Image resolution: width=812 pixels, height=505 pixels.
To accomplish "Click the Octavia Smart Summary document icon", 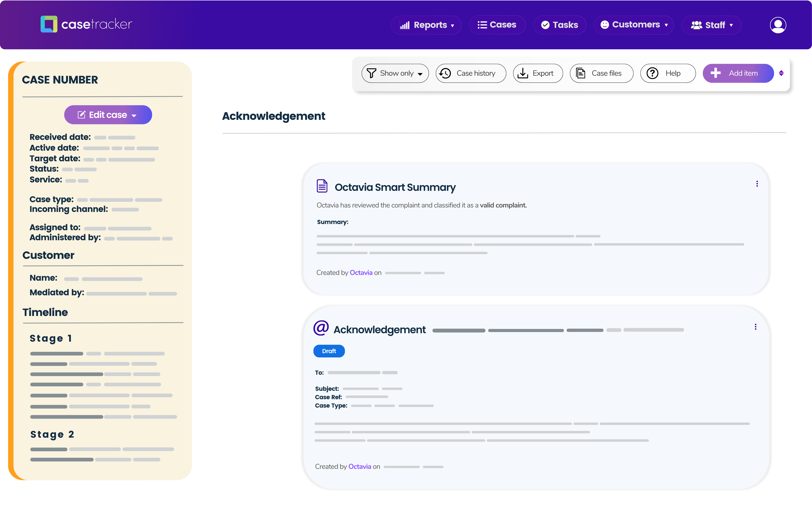I will [x=322, y=186].
